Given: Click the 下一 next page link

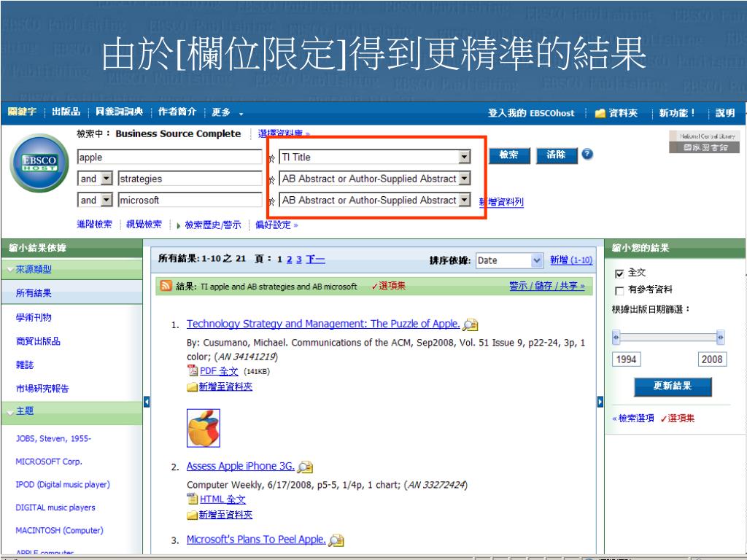Looking at the screenshot, I should (315, 260).
